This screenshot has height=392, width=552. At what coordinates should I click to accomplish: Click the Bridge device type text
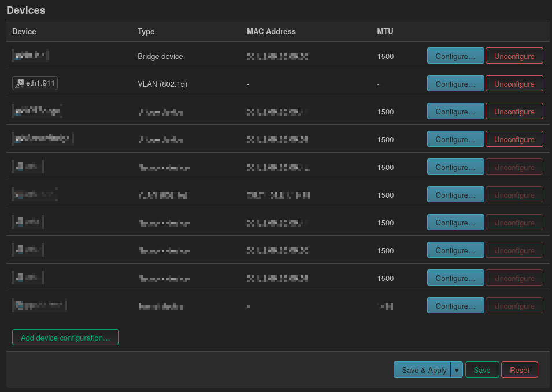160,57
